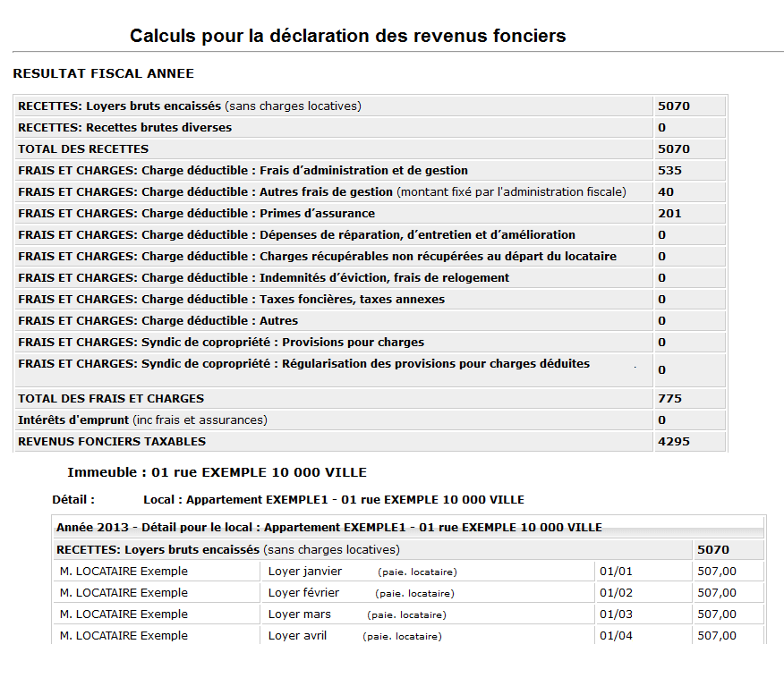This screenshot has width=784, height=678.
Task: Select the 'Année 2013 - Détail pour le local' header
Action: (x=328, y=527)
